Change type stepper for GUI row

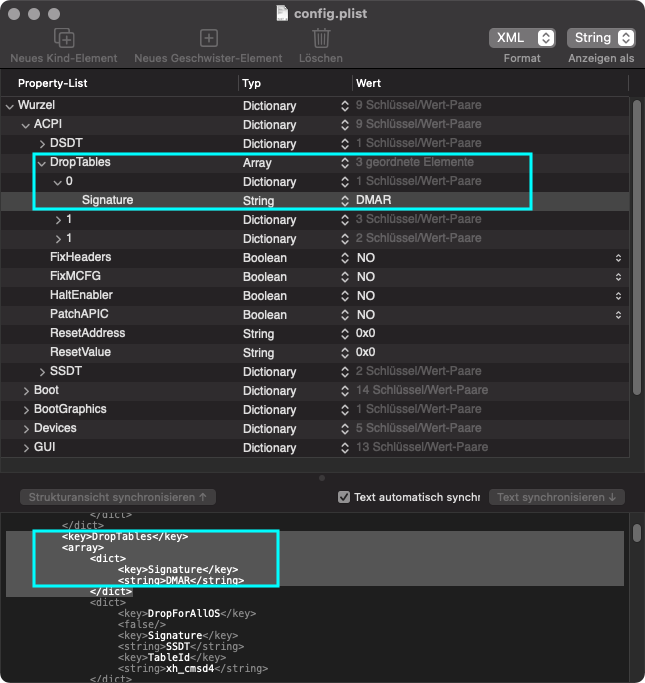[x=345, y=448]
